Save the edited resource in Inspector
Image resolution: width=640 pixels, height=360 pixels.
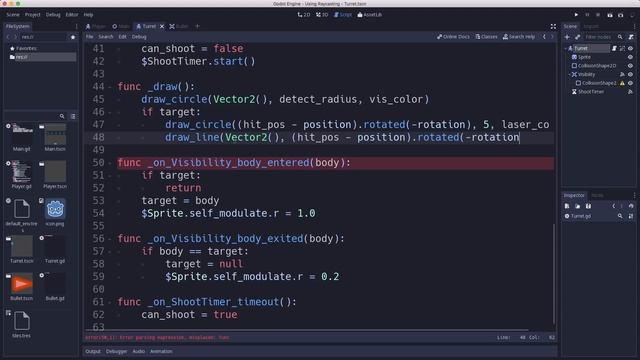(x=588, y=206)
